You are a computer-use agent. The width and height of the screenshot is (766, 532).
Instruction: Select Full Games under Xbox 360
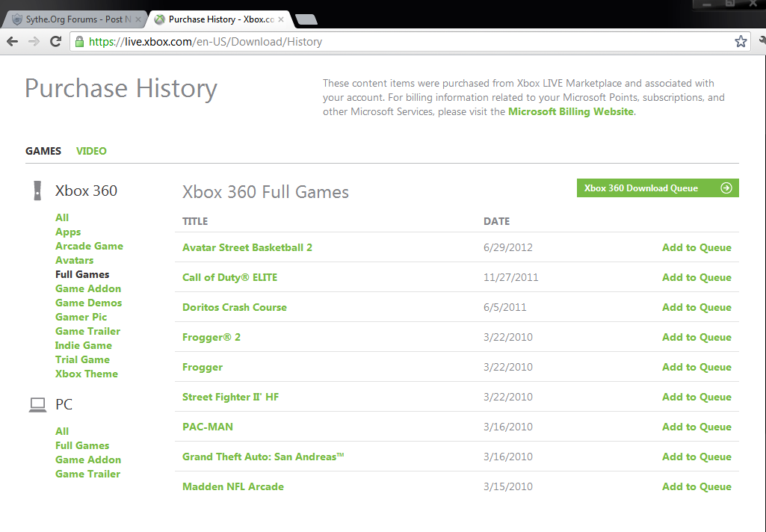(82, 274)
